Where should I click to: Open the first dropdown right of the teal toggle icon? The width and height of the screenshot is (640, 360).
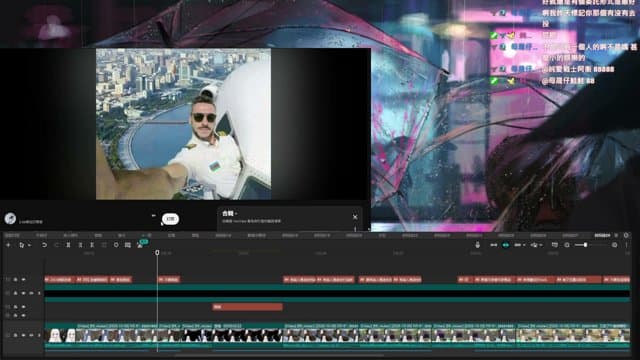coord(519,245)
